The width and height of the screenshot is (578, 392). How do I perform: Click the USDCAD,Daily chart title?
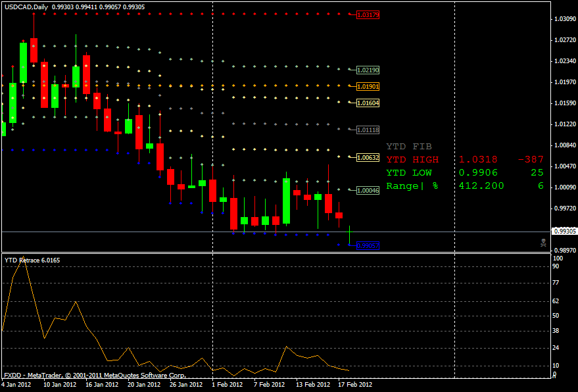(26, 7)
